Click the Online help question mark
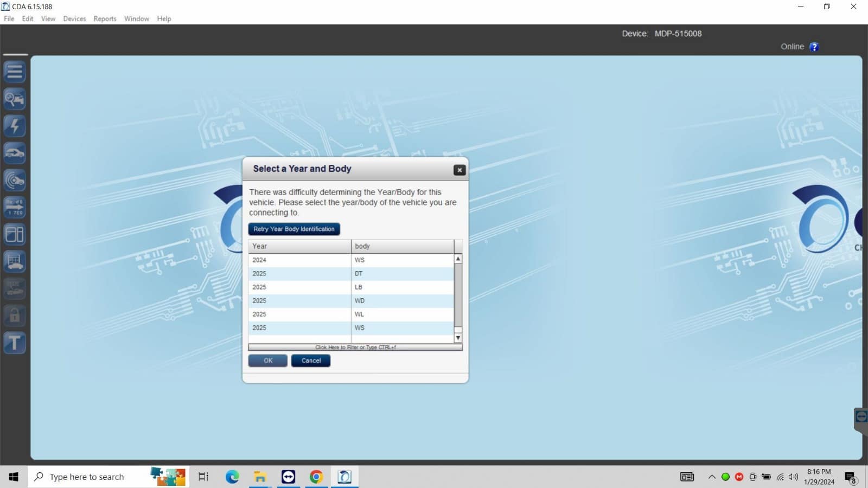Viewport: 868px width, 488px height. [814, 47]
